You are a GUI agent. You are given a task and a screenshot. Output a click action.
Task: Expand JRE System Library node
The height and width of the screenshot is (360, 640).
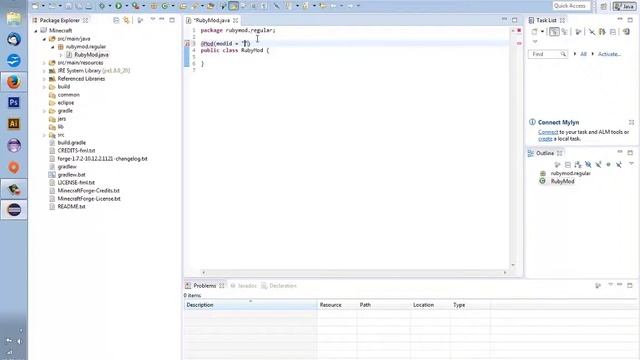coord(44,71)
